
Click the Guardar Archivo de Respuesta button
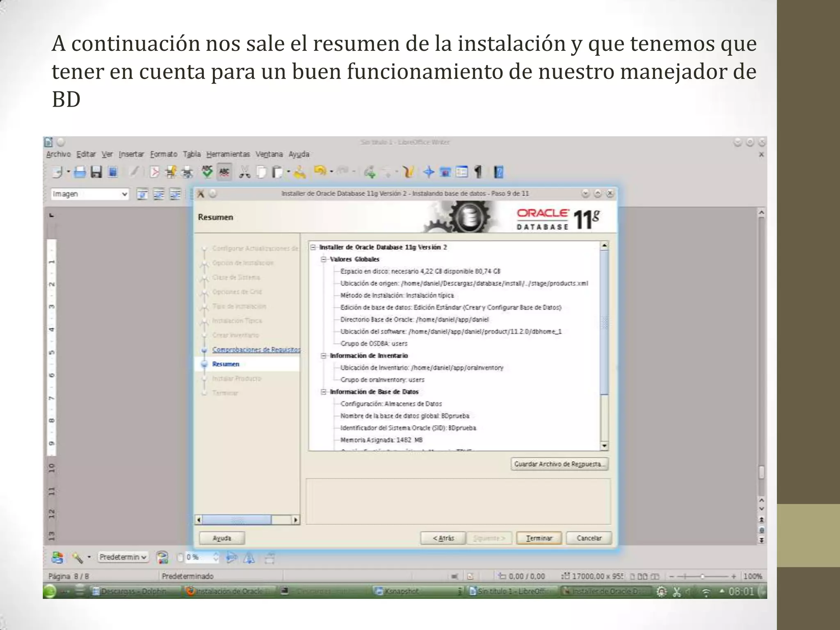(559, 464)
